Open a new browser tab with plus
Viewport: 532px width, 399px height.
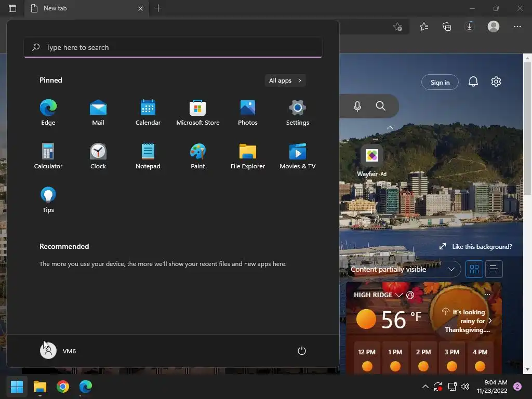(158, 8)
